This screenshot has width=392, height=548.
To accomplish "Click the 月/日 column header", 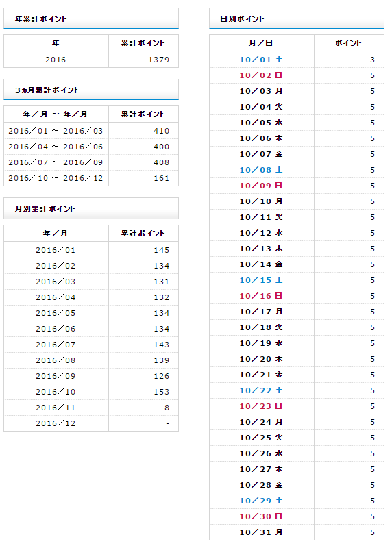I will click(x=261, y=43).
